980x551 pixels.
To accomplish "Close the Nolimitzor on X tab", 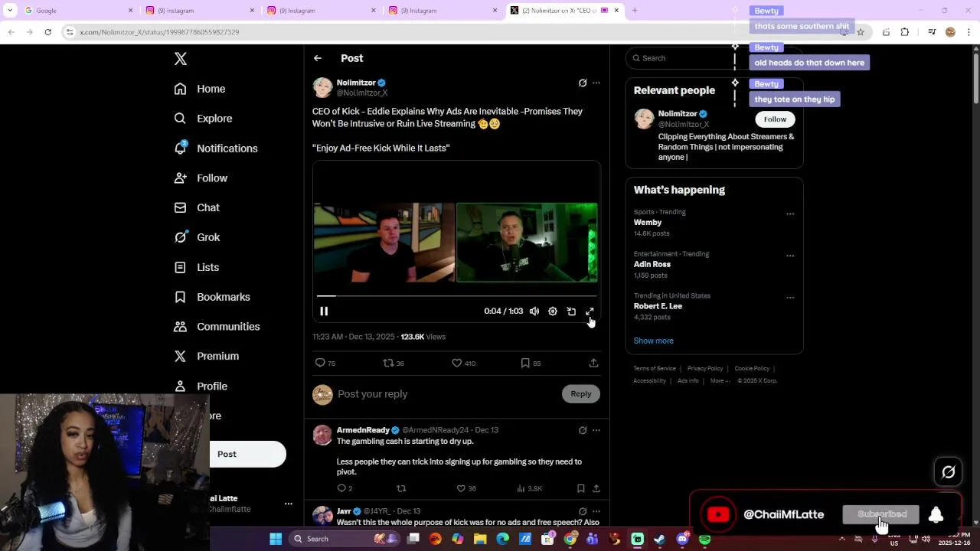I will tap(616, 11).
